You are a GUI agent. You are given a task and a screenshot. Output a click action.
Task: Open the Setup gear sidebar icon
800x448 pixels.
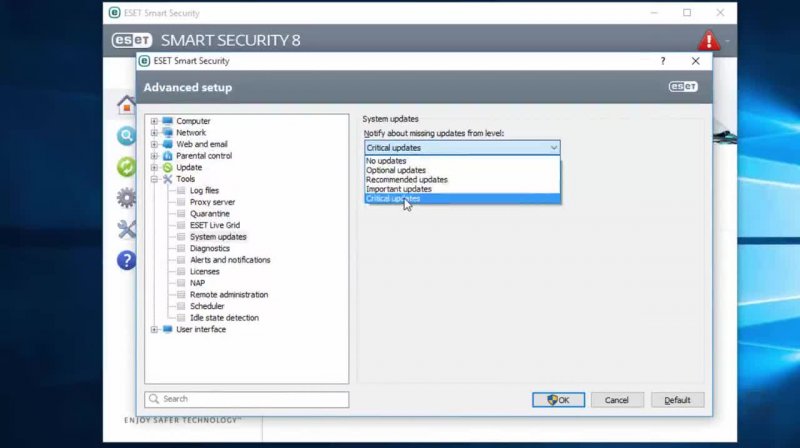click(126, 198)
